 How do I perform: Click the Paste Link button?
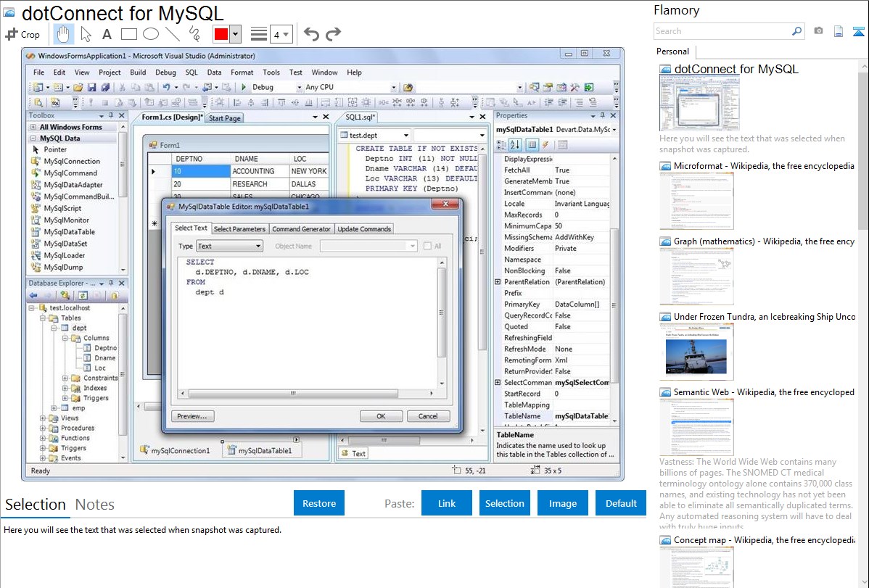coord(447,503)
